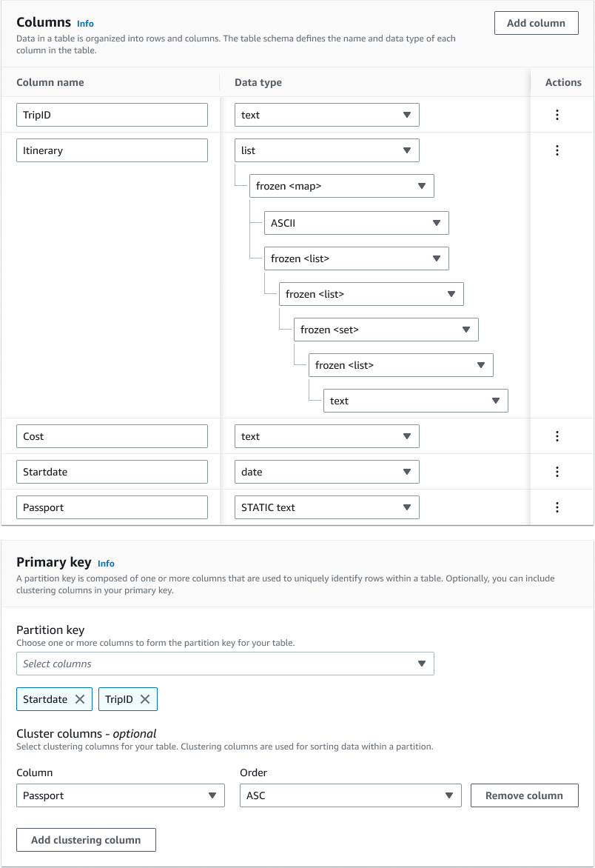Open the actions menu for Itinerary column
This screenshot has height=868, width=595.
click(x=557, y=150)
